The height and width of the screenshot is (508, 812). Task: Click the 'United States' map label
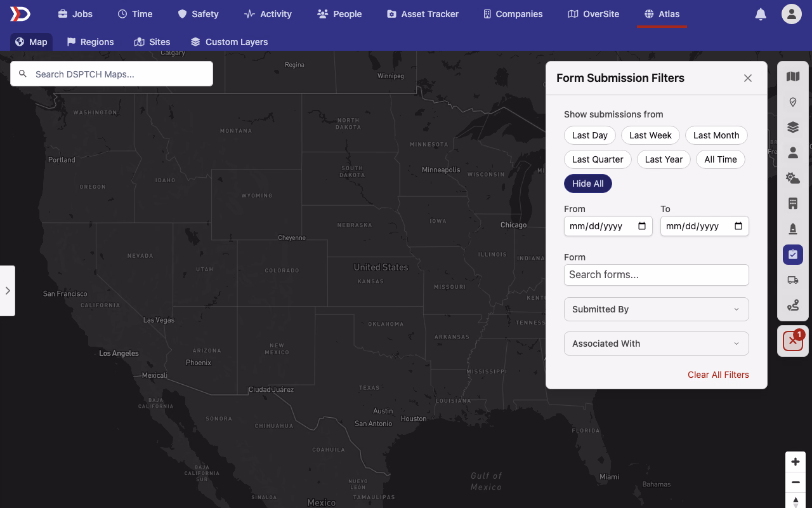point(381,267)
